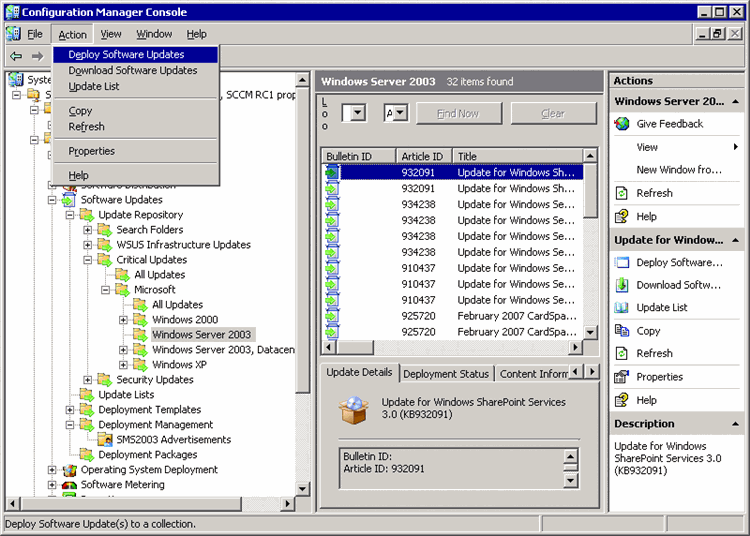Expand the Security Updates tree node
Viewport: 750px width, 536px height.
click(88, 380)
